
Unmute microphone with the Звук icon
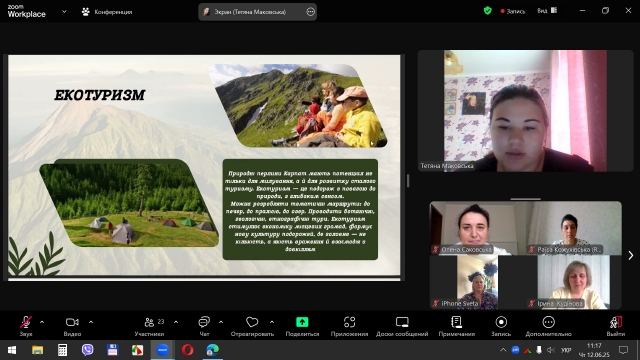(x=26, y=322)
